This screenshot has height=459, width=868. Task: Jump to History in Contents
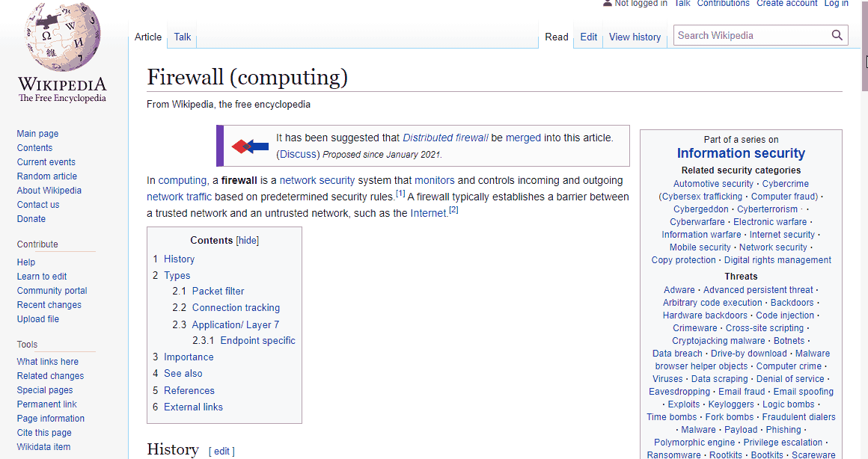(x=180, y=259)
